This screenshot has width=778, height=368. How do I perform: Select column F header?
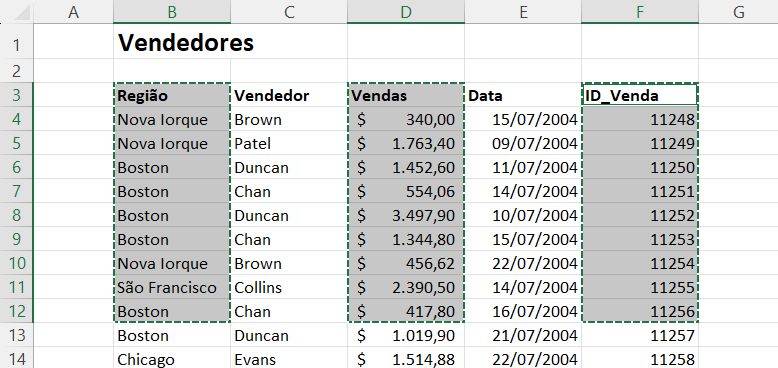click(640, 12)
